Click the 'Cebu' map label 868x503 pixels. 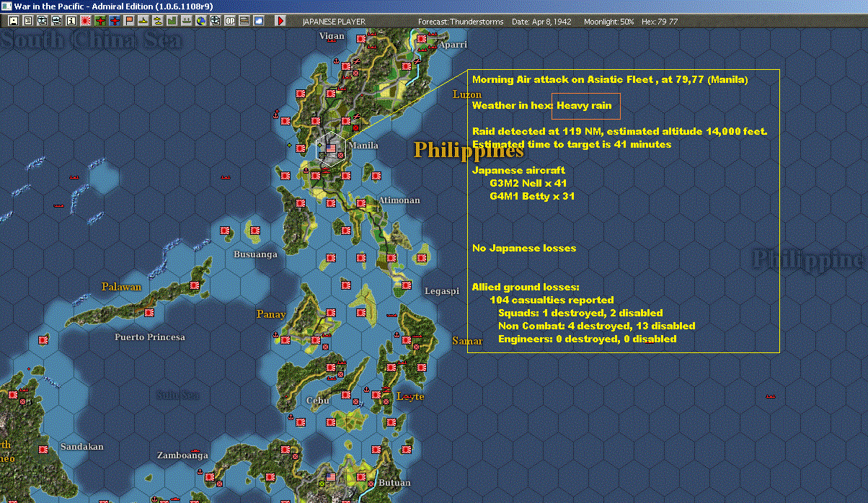coord(317,401)
